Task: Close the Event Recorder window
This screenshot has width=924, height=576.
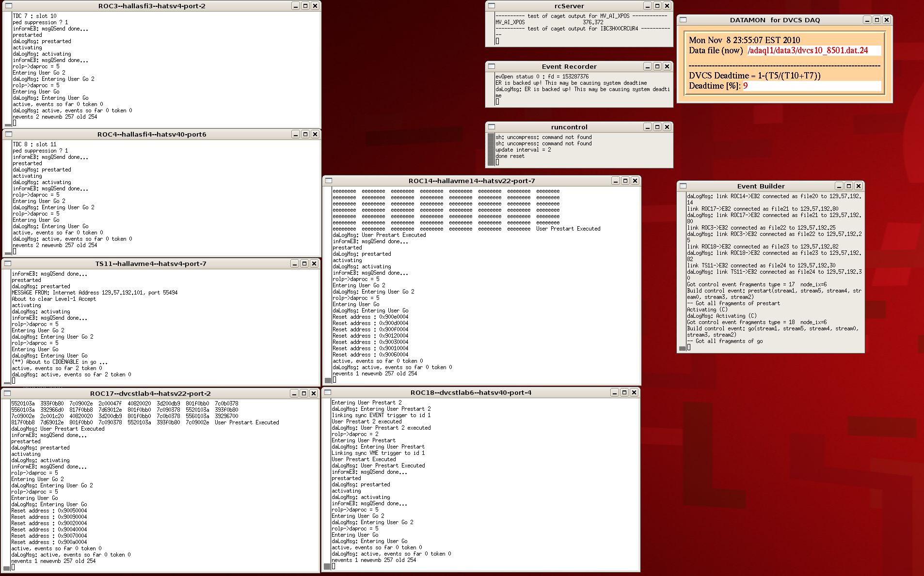Action: 667,66
